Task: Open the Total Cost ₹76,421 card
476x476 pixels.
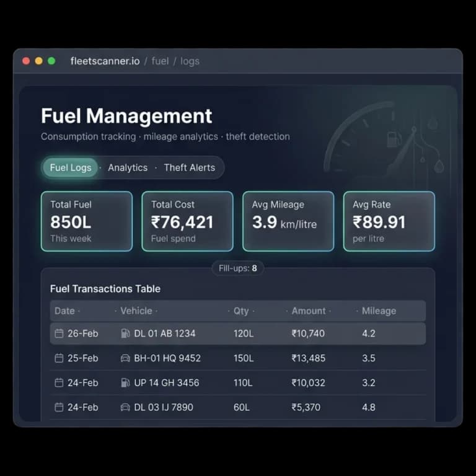Action: (188, 221)
